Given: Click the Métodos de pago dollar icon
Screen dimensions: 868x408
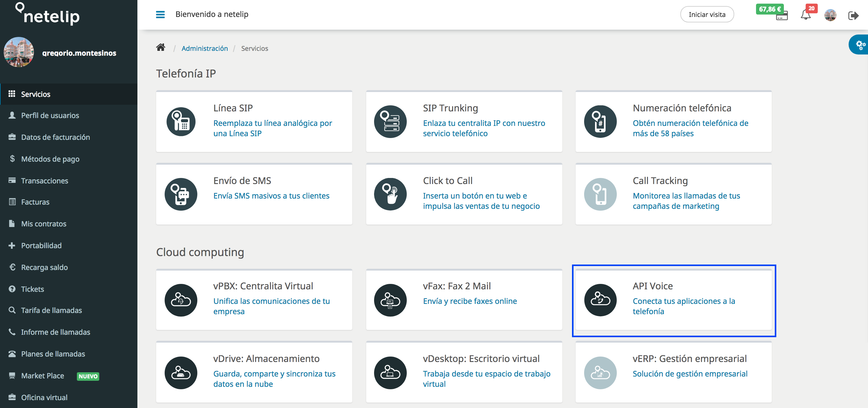Looking at the screenshot, I should 12,159.
